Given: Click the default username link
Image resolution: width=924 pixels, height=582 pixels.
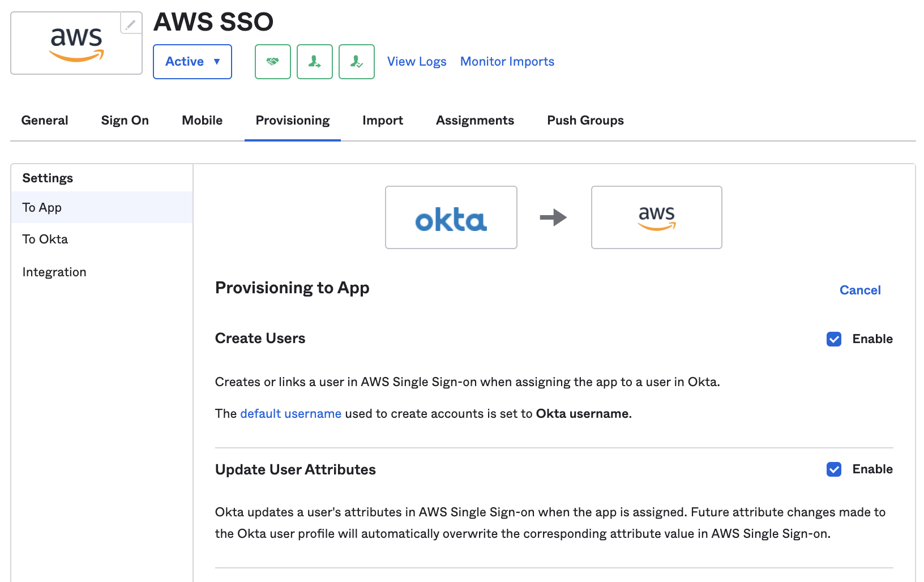Looking at the screenshot, I should tap(290, 413).
